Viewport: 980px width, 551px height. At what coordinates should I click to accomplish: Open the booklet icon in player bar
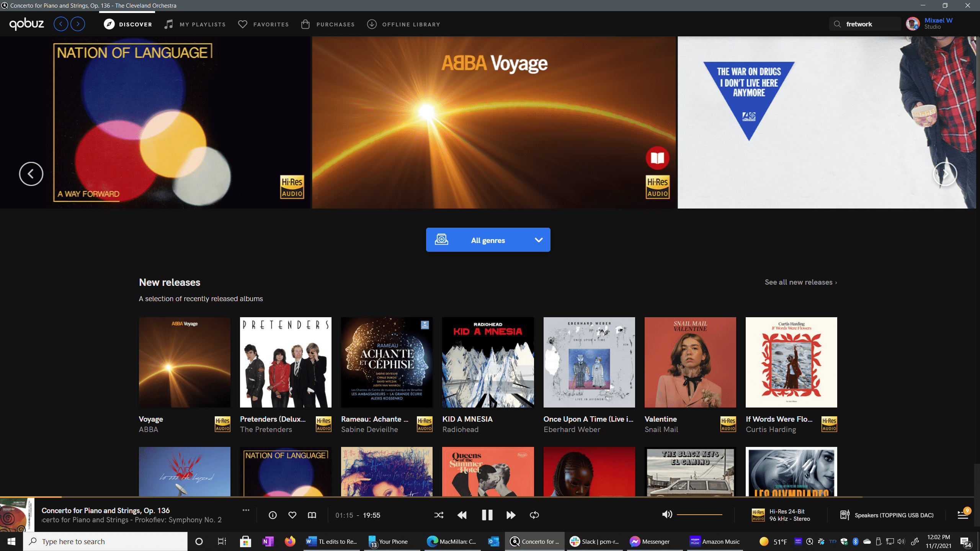312,515
